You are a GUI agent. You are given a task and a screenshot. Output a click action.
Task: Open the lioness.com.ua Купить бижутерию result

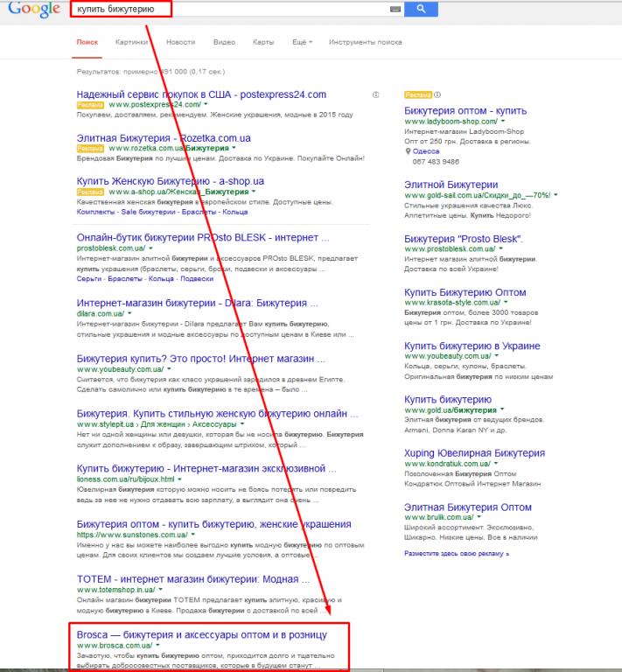[206, 468]
